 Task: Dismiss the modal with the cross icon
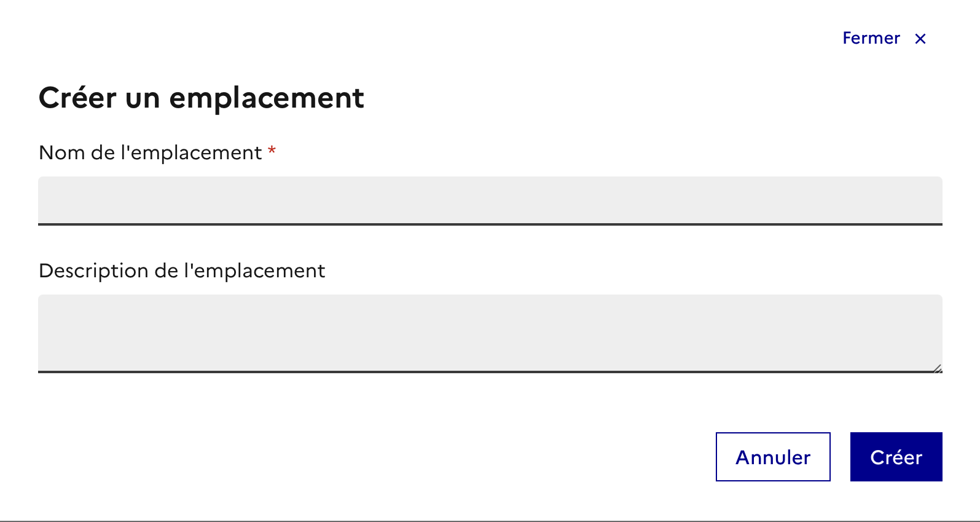tap(920, 39)
